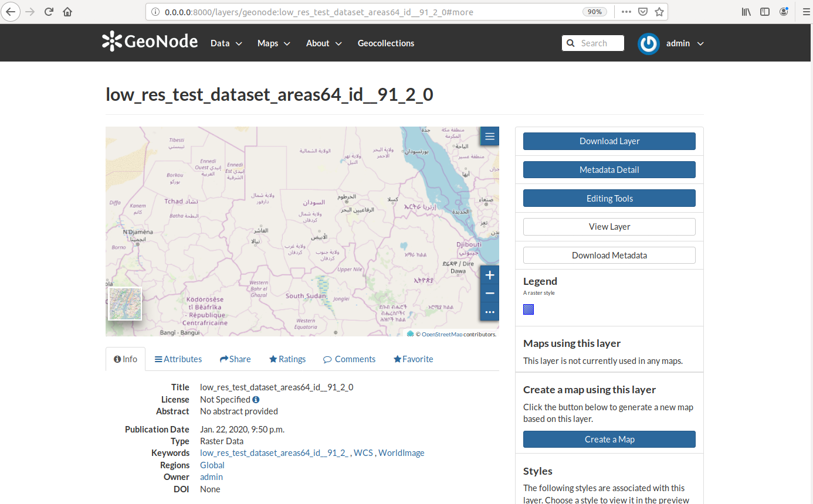Open the map layers hamburger menu
The width and height of the screenshot is (813, 504).
tap(490, 137)
